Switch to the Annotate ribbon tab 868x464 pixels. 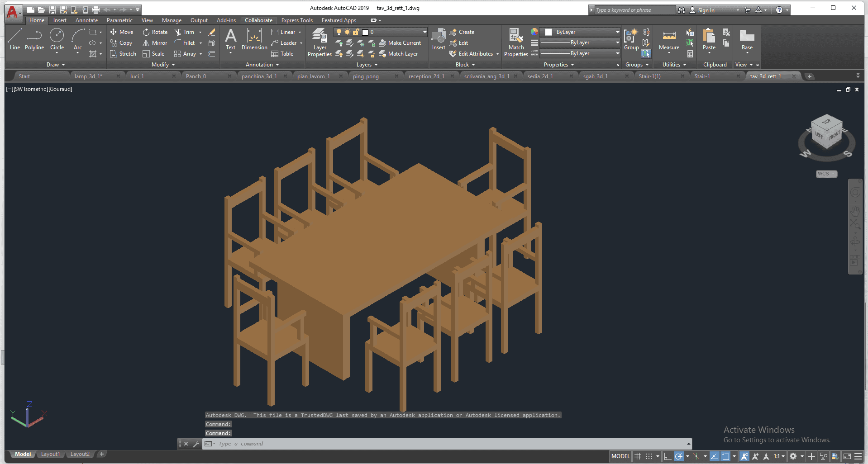86,20
